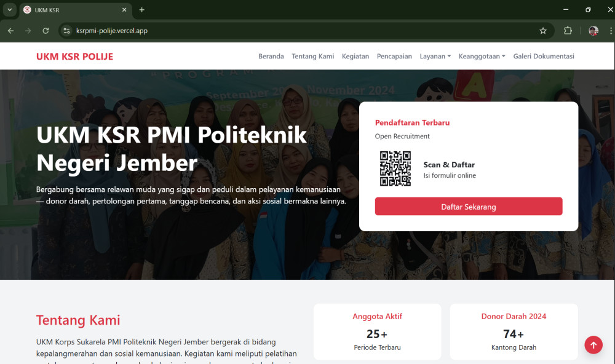
Task: Open the Chrome profile avatar
Action: click(593, 31)
